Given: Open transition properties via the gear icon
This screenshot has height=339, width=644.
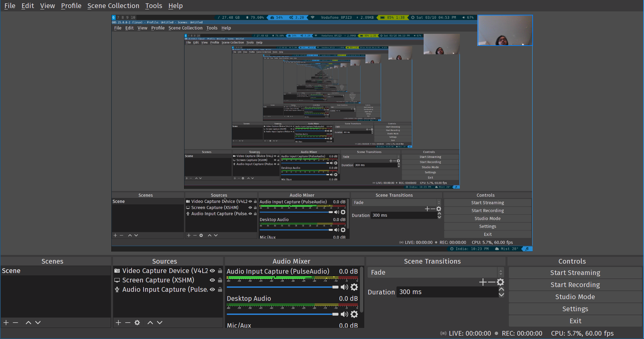Looking at the screenshot, I should pyautogui.click(x=500, y=282).
